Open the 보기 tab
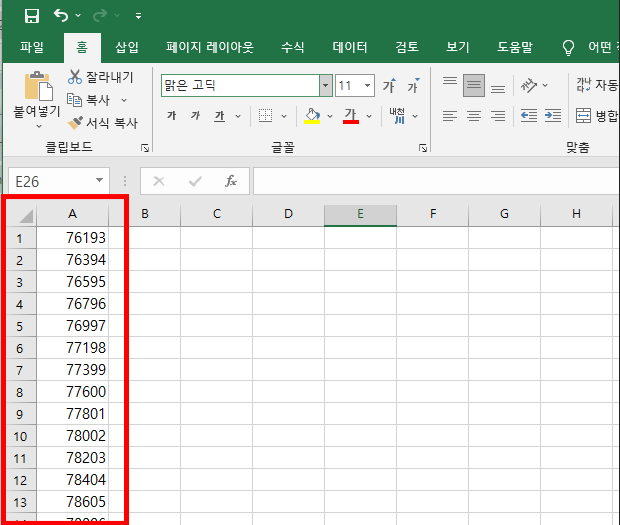620x525 pixels. (458, 47)
